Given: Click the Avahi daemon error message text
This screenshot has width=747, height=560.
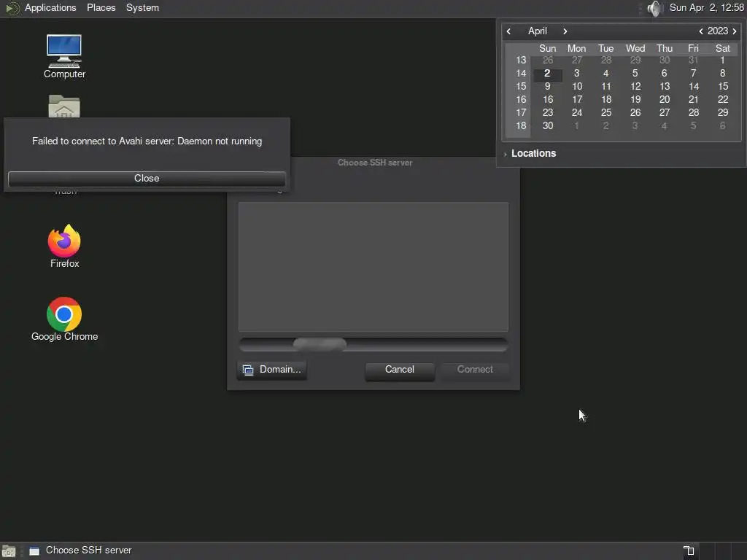Looking at the screenshot, I should tap(147, 141).
